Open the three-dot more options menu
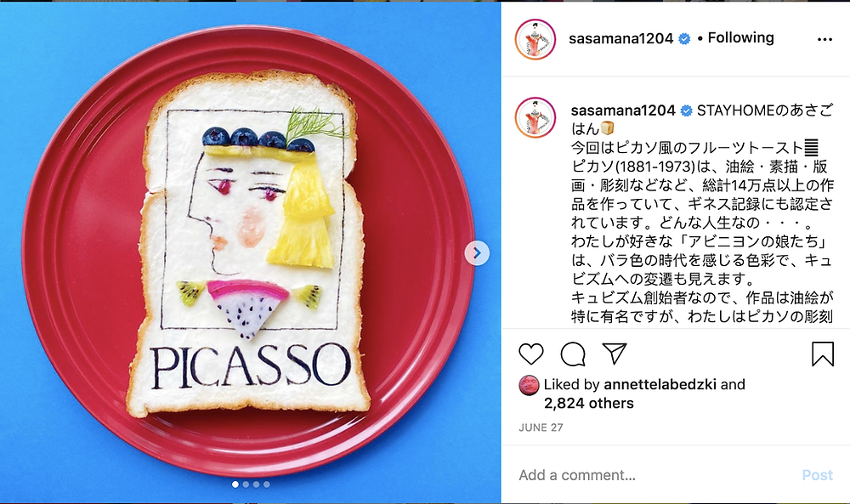The width and height of the screenshot is (850, 504). pyautogui.click(x=824, y=39)
